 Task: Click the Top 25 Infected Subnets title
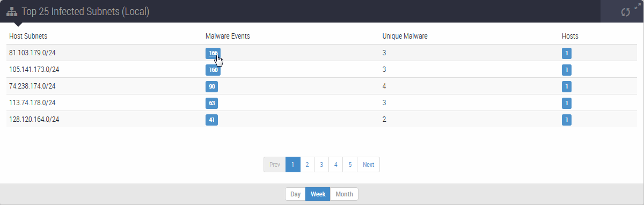[85, 11]
